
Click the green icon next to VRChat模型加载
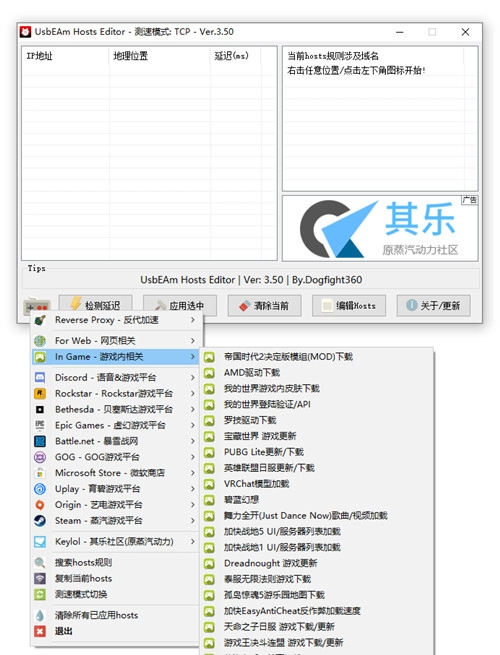tap(209, 484)
